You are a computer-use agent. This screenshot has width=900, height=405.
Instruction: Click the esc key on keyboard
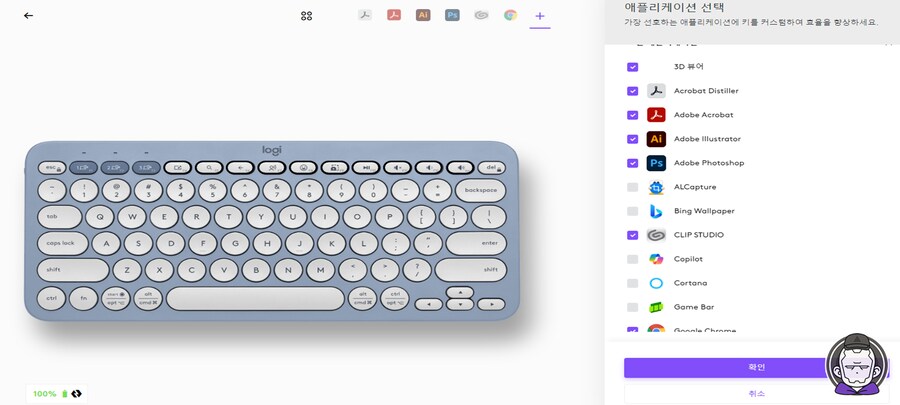click(52, 168)
